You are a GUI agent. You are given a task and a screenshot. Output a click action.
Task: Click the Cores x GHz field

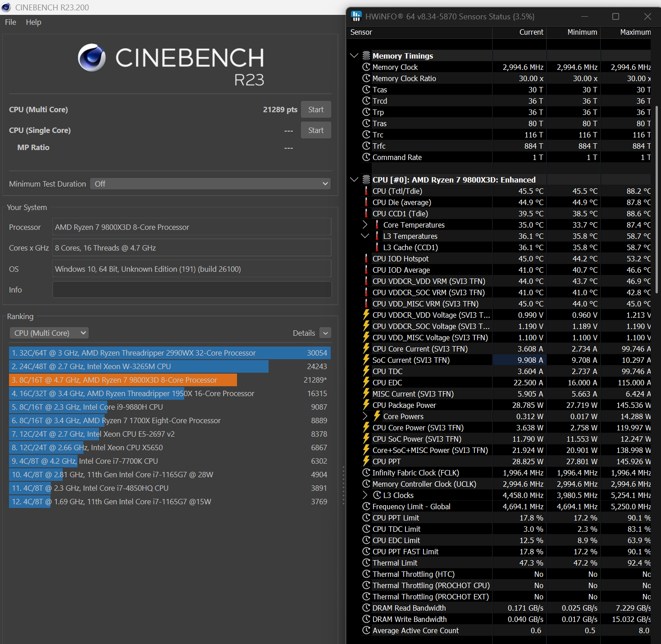click(192, 248)
